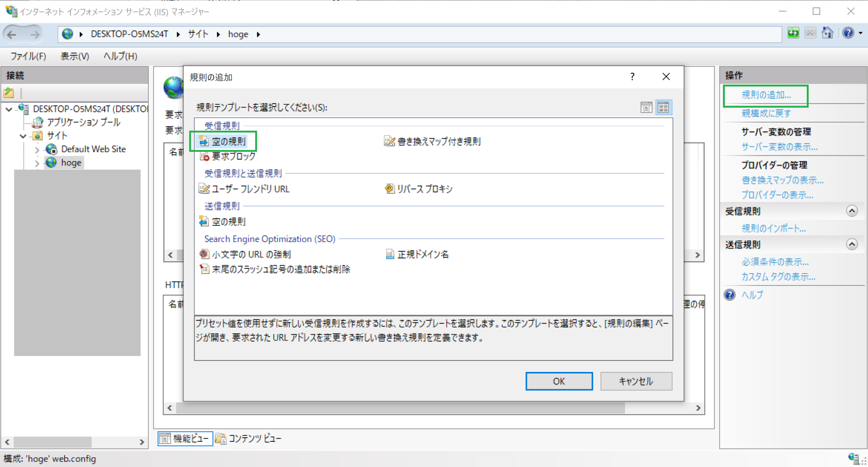This screenshot has width=868, height=467.
Task: Click the refresh icon in the top toolbar
Action: tap(793, 33)
